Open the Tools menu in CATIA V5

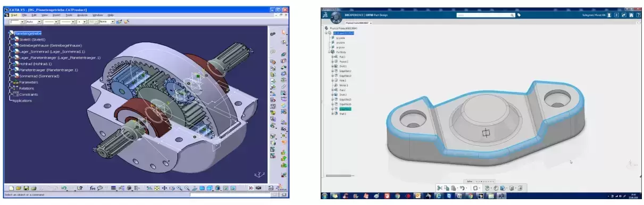click(69, 15)
